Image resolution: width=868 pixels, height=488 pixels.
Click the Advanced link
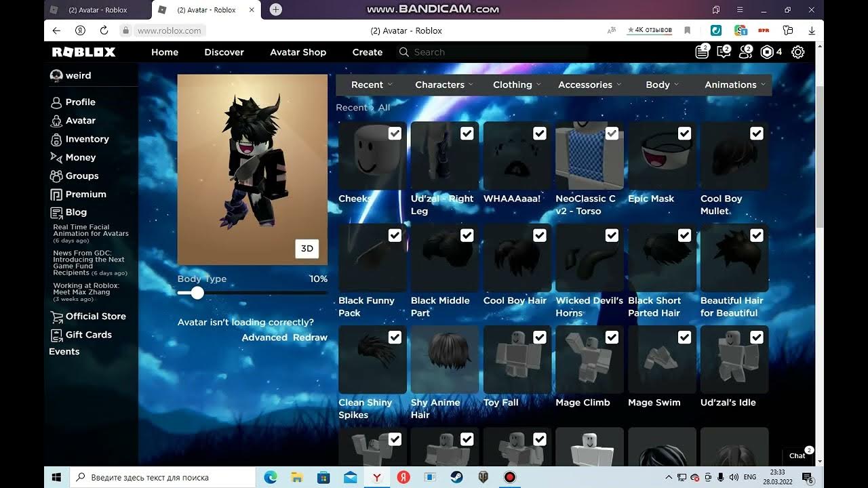(x=264, y=338)
